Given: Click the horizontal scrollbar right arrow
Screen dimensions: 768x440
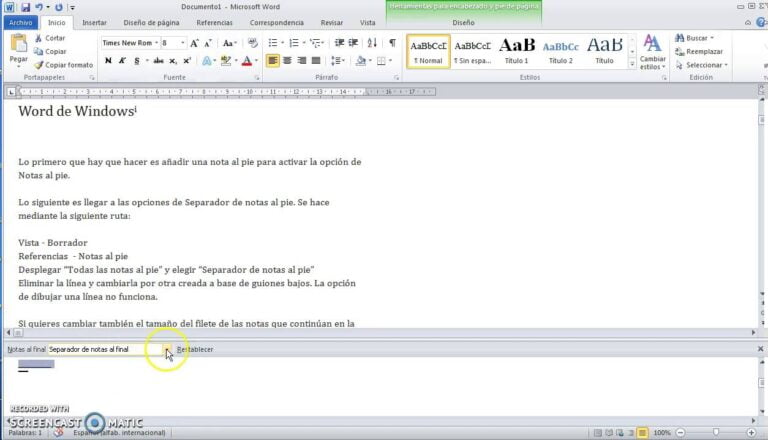Looking at the screenshot, I should (x=753, y=333).
